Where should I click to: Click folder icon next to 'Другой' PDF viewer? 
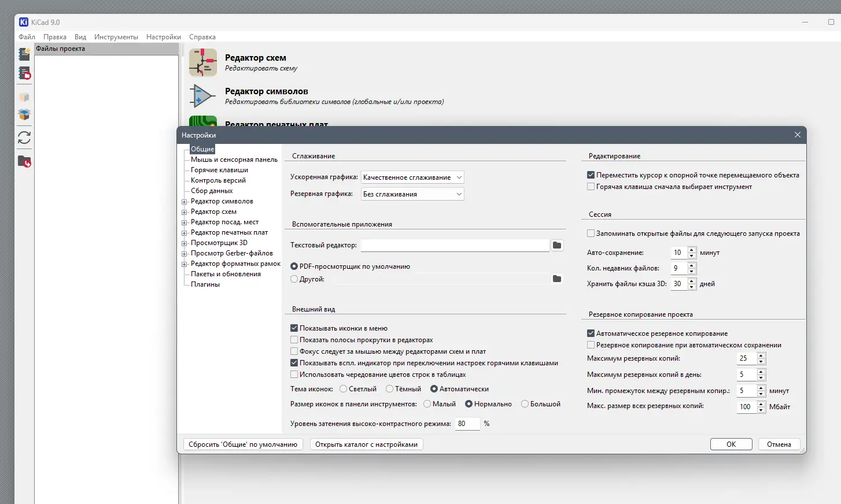pyautogui.click(x=557, y=279)
